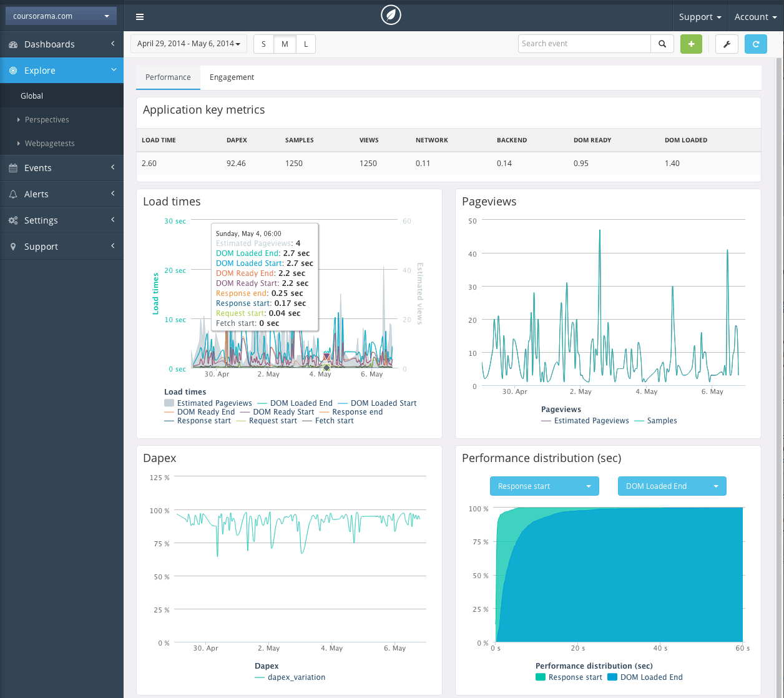This screenshot has height=698, width=784.
Task: Click the Search event input field
Action: tap(584, 44)
